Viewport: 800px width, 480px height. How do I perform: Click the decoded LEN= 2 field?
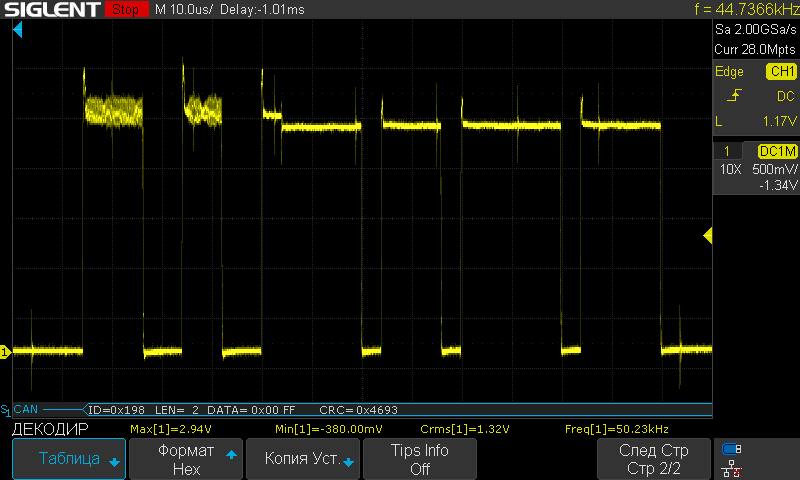pos(177,410)
